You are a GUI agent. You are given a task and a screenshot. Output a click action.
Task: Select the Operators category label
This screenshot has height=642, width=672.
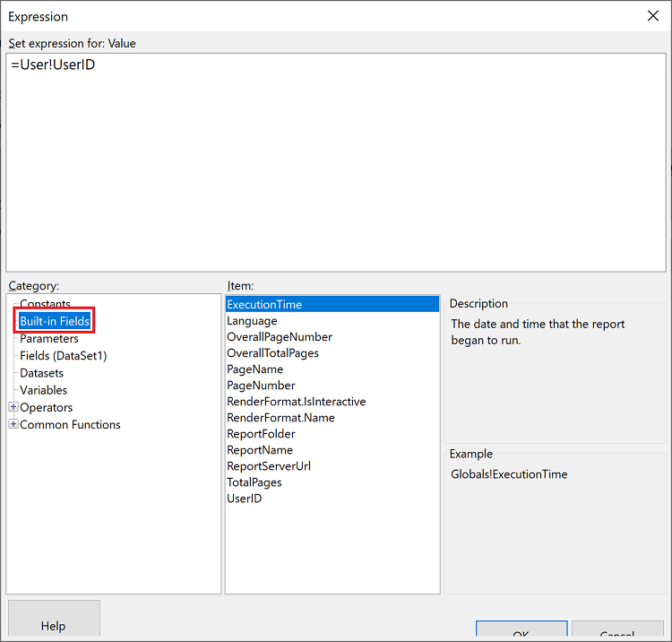pos(47,407)
